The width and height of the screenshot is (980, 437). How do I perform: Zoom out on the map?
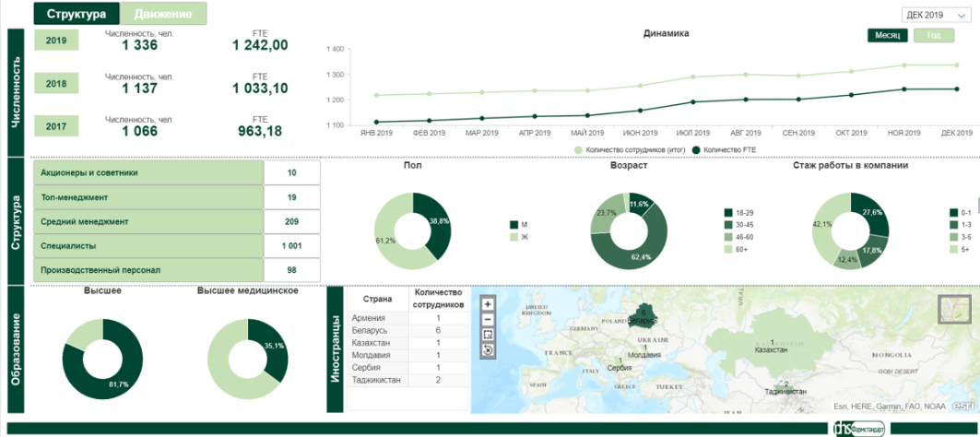pos(488,319)
